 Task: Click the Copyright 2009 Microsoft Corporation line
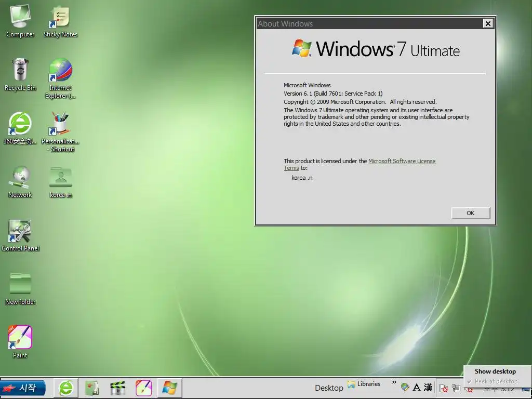click(x=360, y=102)
